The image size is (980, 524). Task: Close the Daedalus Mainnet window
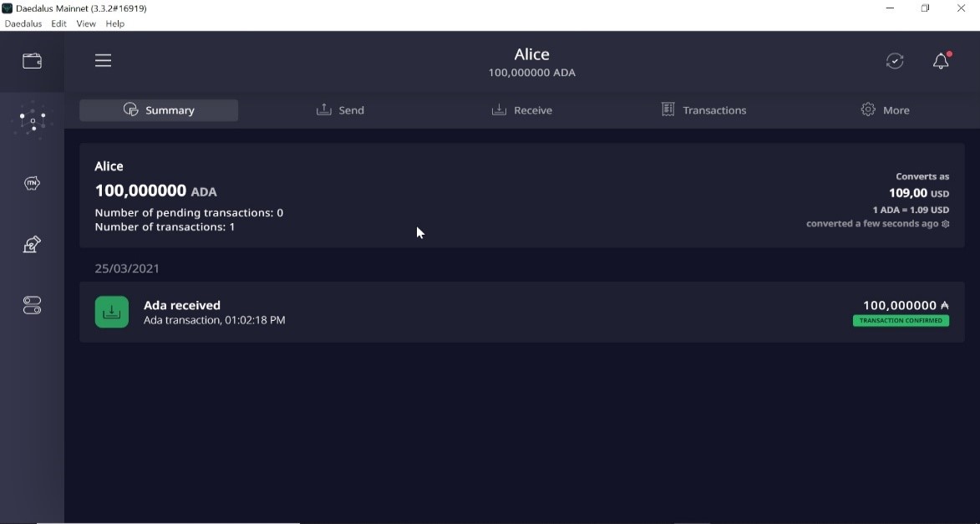coord(962,8)
